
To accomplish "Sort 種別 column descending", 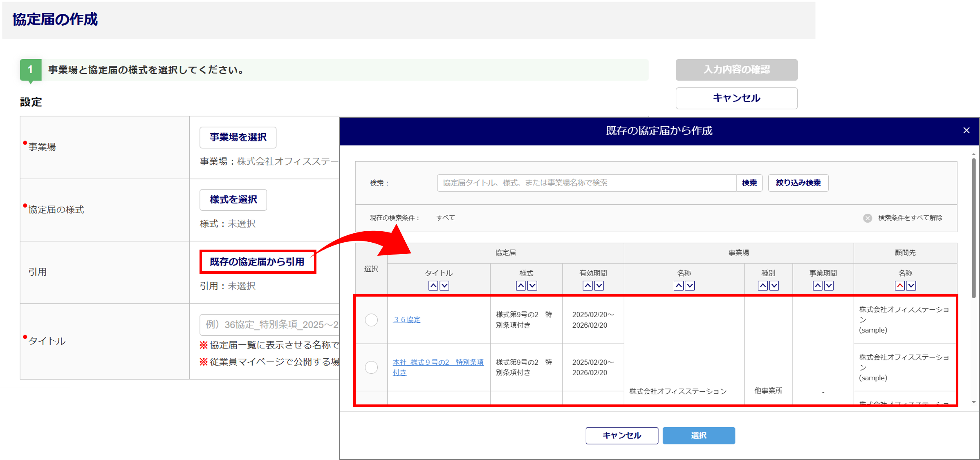I will tap(774, 286).
